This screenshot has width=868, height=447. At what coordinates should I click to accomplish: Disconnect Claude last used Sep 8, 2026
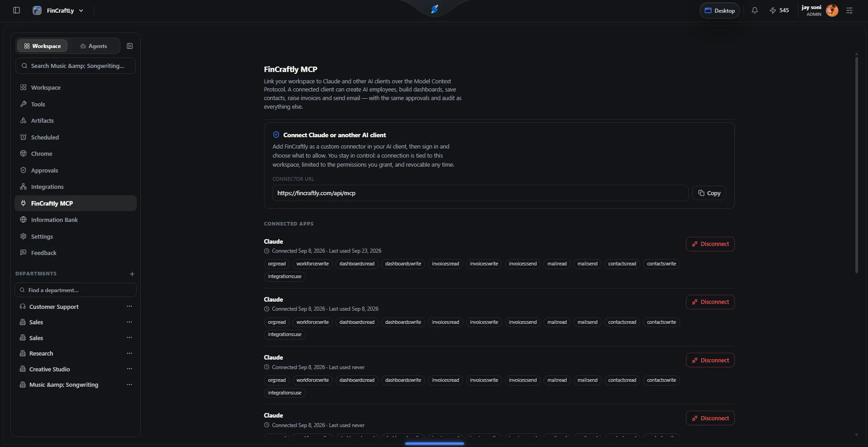[x=710, y=302]
